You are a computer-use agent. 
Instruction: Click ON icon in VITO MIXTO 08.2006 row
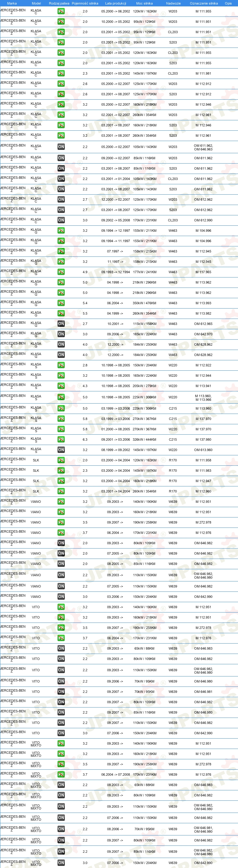pyautogui.click(x=61, y=829)
